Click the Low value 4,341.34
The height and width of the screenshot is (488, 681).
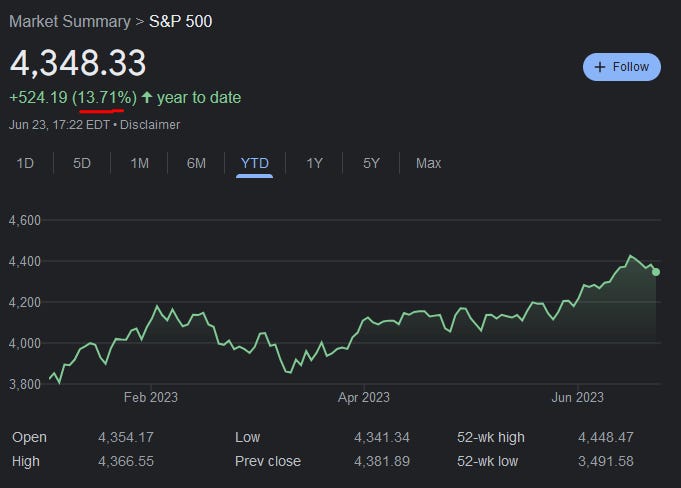click(382, 437)
